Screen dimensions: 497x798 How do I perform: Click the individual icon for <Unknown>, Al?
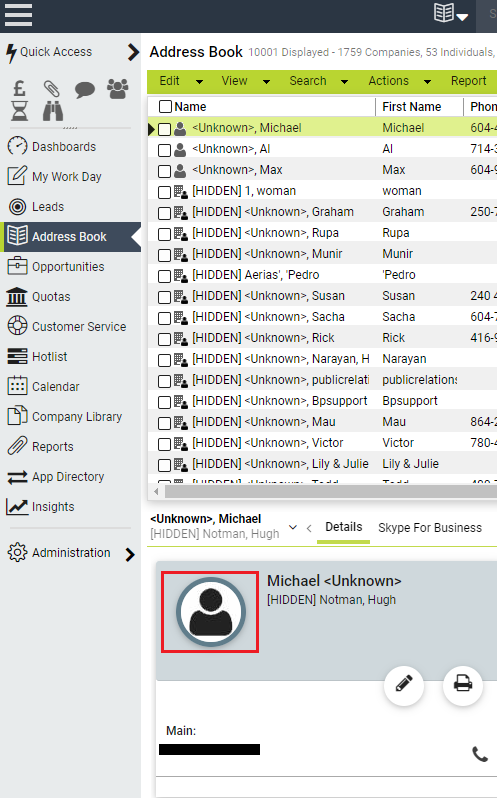[180, 150]
